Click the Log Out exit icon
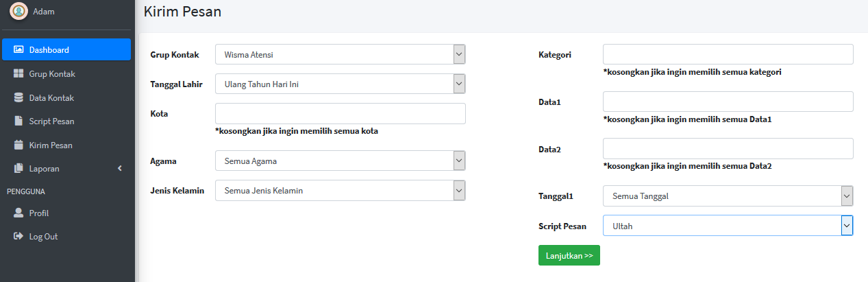Image resolution: width=868 pixels, height=282 pixels. (x=18, y=237)
